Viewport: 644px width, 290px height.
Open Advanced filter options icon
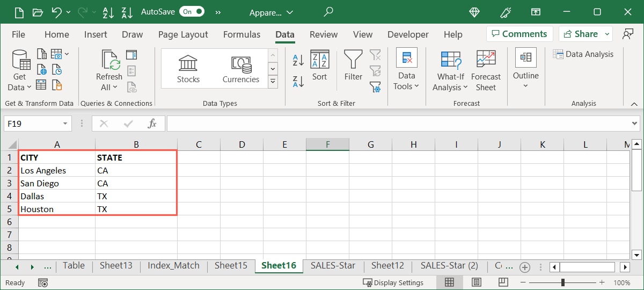[375, 86]
